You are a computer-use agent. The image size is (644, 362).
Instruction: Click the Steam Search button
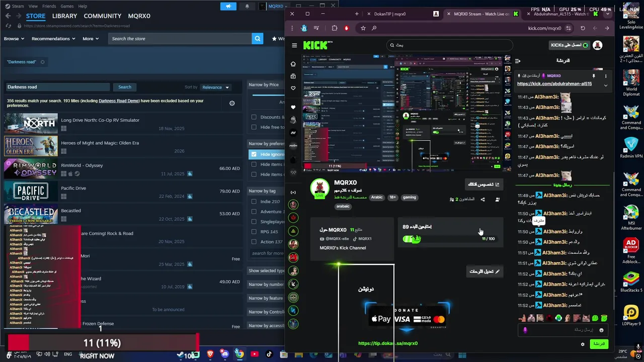[x=124, y=87]
